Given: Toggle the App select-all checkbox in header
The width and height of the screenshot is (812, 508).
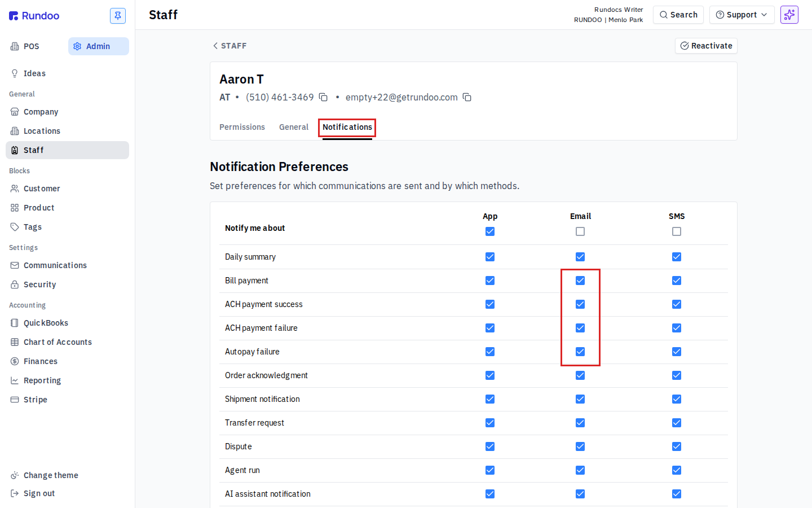Looking at the screenshot, I should pos(490,231).
